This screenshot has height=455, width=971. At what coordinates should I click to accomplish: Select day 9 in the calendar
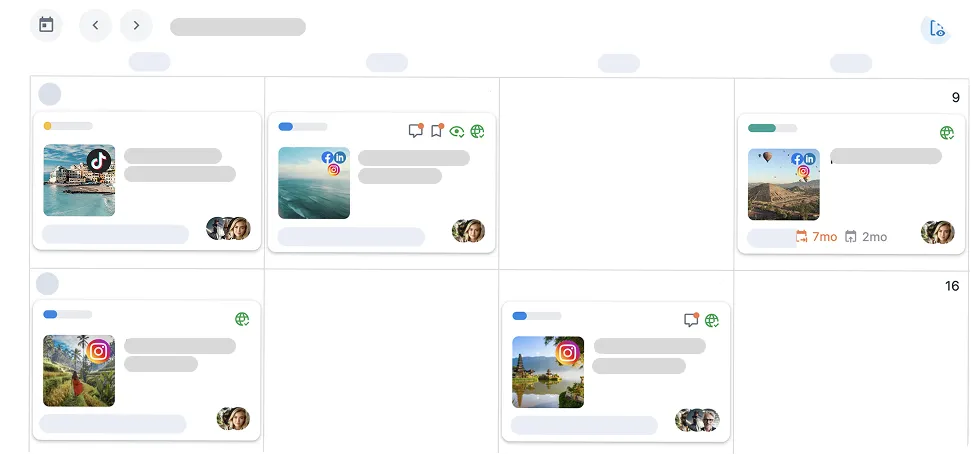[x=956, y=97]
